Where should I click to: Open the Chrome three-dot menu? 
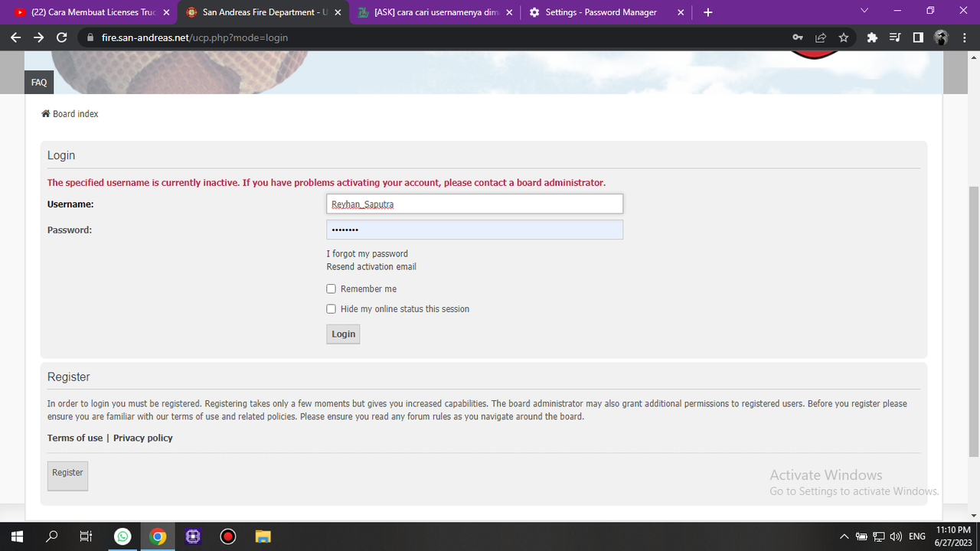tap(964, 37)
